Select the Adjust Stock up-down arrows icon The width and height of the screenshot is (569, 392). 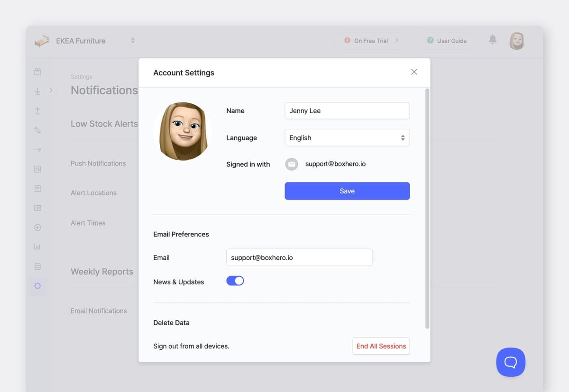click(38, 130)
